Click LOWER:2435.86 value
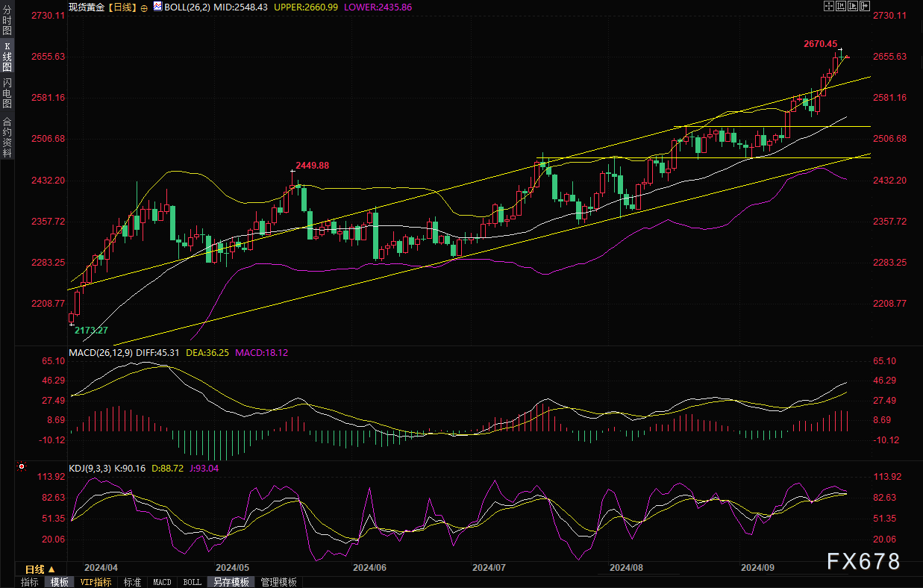Screen dimensions: 923x588 point(376,7)
